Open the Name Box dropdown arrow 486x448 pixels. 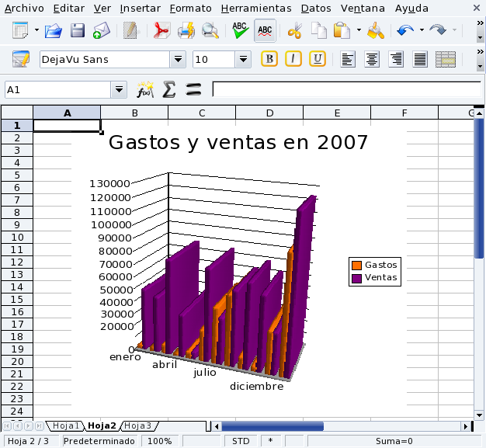click(x=119, y=90)
